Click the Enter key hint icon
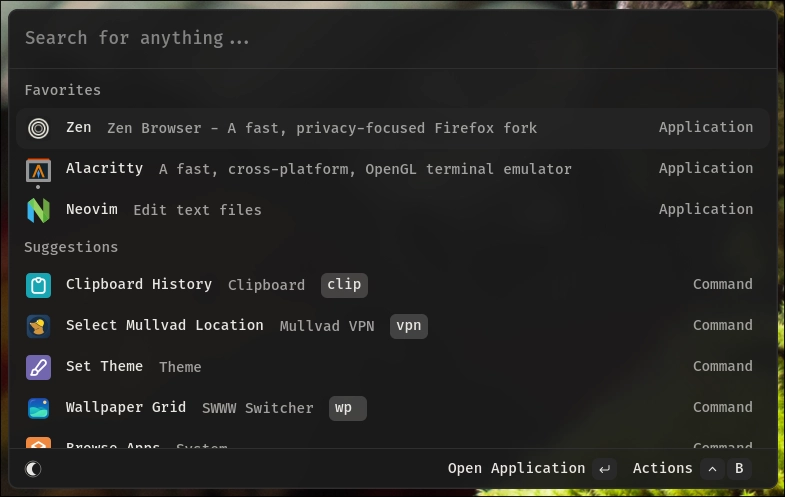Screen dimensions: 785x497 tap(604, 468)
